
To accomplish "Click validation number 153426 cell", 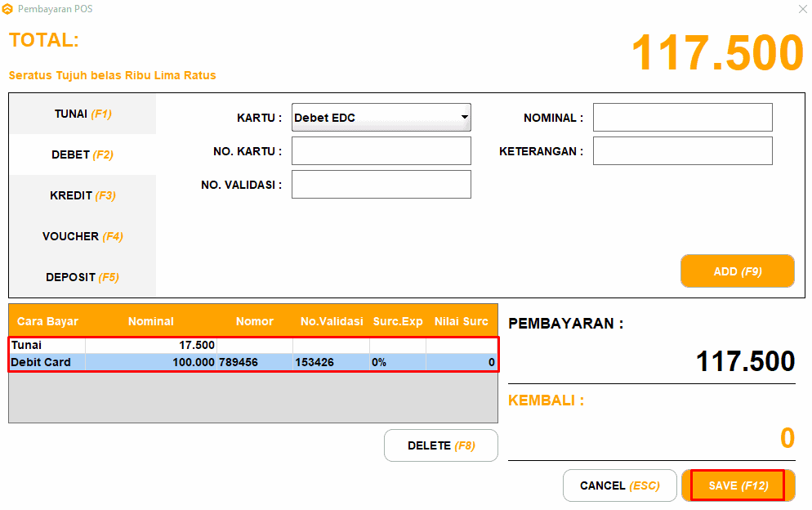I will click(332, 362).
